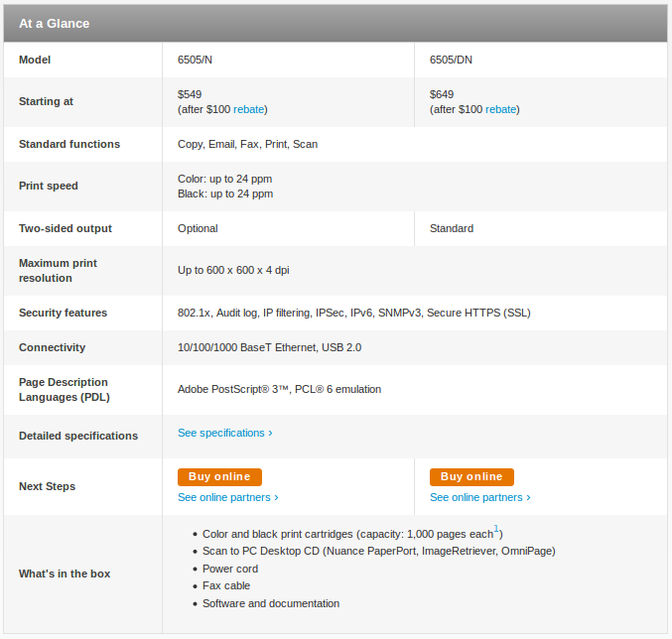Click the Fax cable list item
This screenshot has width=672, height=639.
[x=226, y=585]
